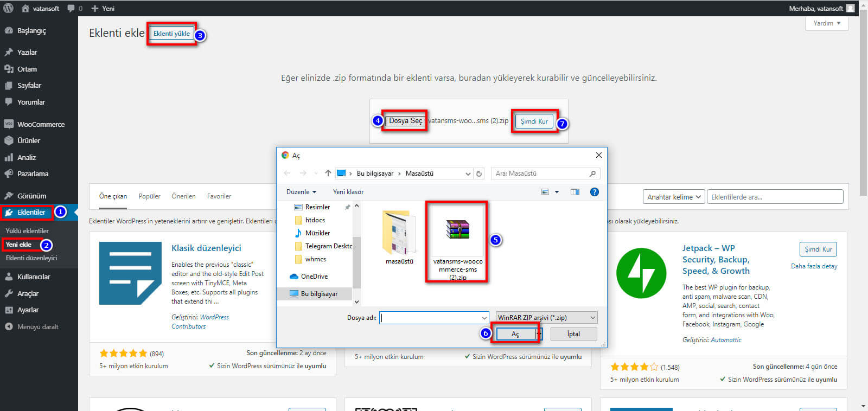Change view layout in file dialog
This screenshot has width=868, height=411.
tap(545, 192)
